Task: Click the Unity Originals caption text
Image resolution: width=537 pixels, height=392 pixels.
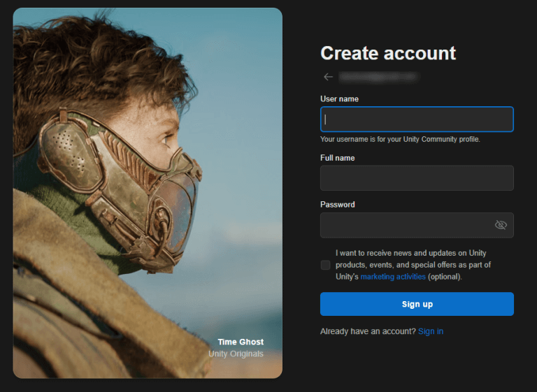Action: [236, 354]
